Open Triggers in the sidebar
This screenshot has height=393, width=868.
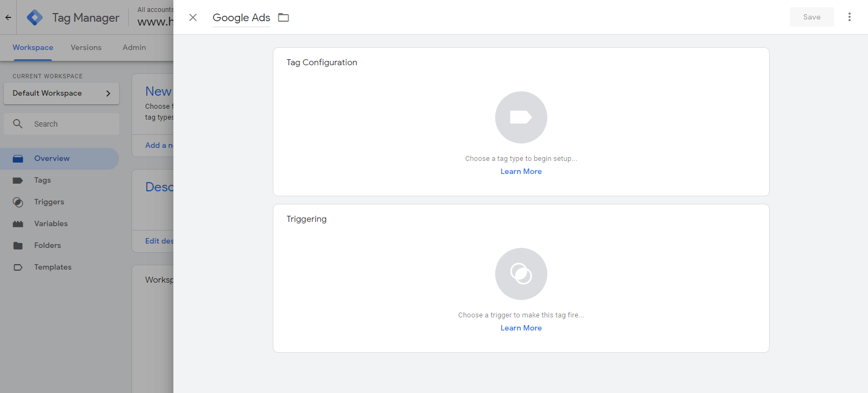pyautogui.click(x=49, y=202)
